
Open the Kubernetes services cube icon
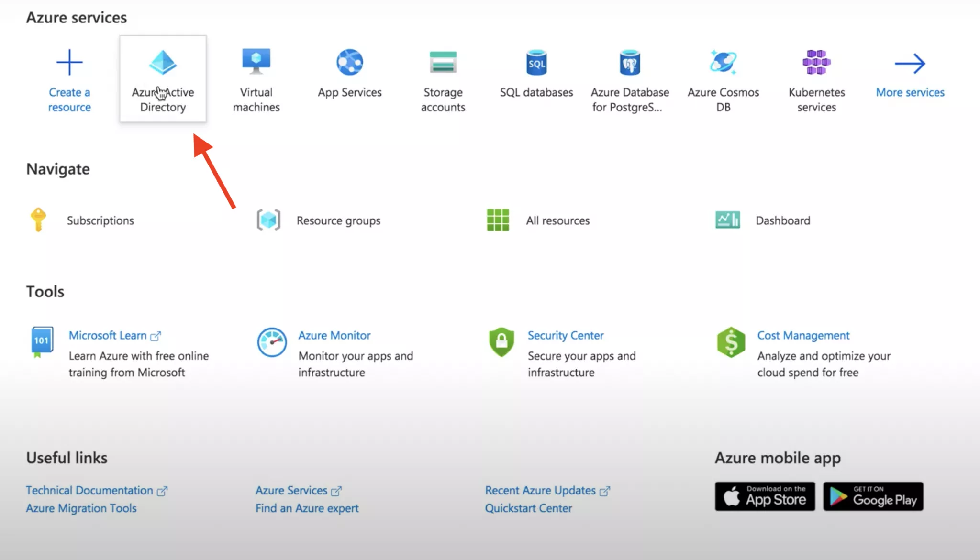pyautogui.click(x=816, y=62)
